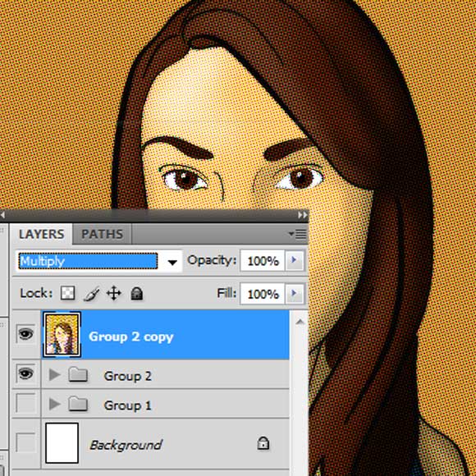Click the Background layer lock icon

(x=263, y=443)
